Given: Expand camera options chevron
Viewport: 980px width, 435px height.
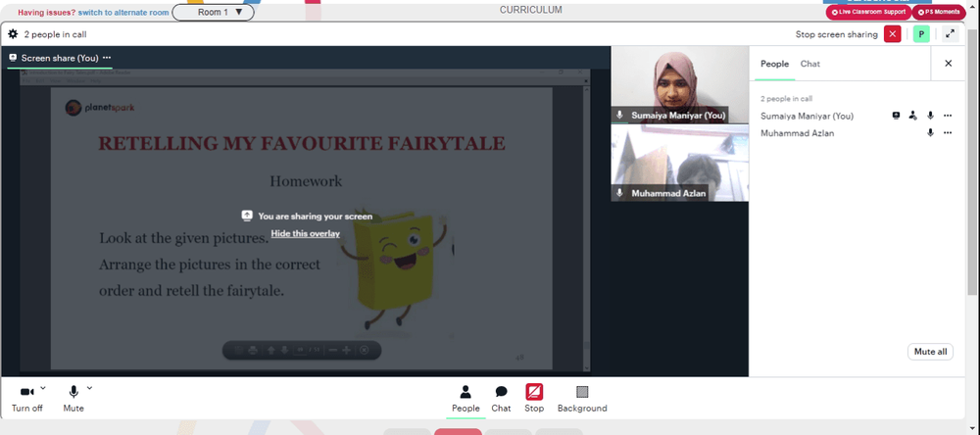Looking at the screenshot, I should point(43,388).
